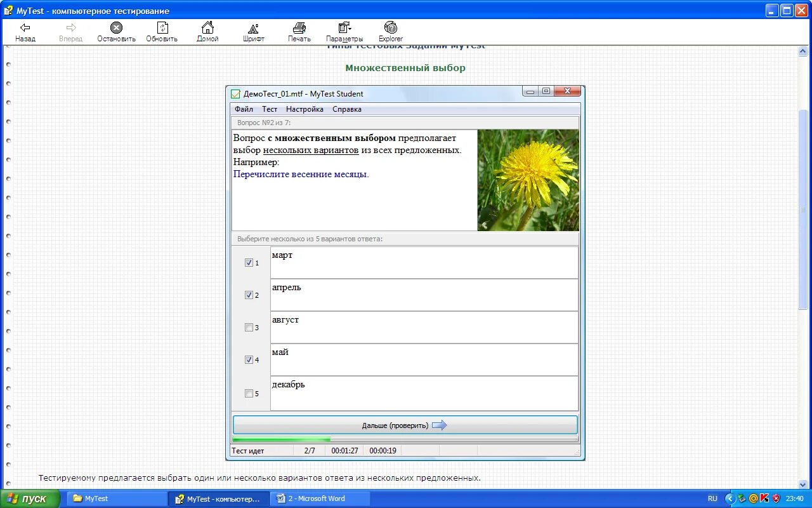Open the Настройка menu
Screen dimensions: 812x508
click(x=304, y=109)
